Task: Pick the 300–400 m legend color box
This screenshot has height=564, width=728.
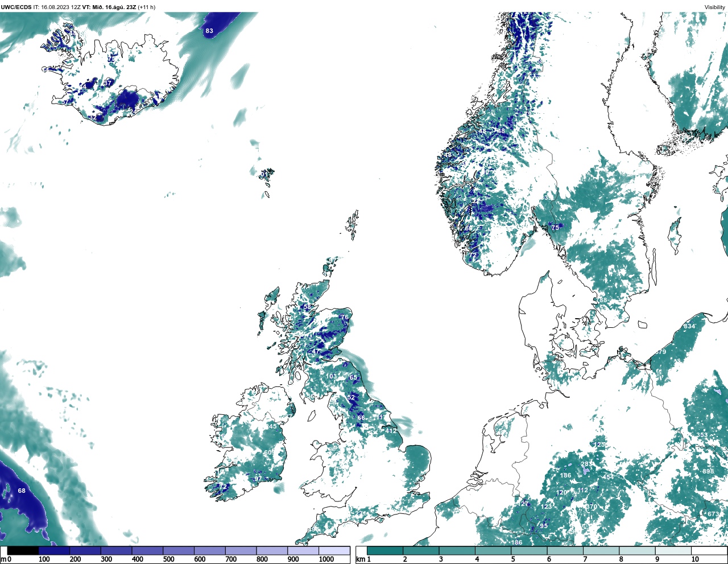Action: click(x=116, y=551)
